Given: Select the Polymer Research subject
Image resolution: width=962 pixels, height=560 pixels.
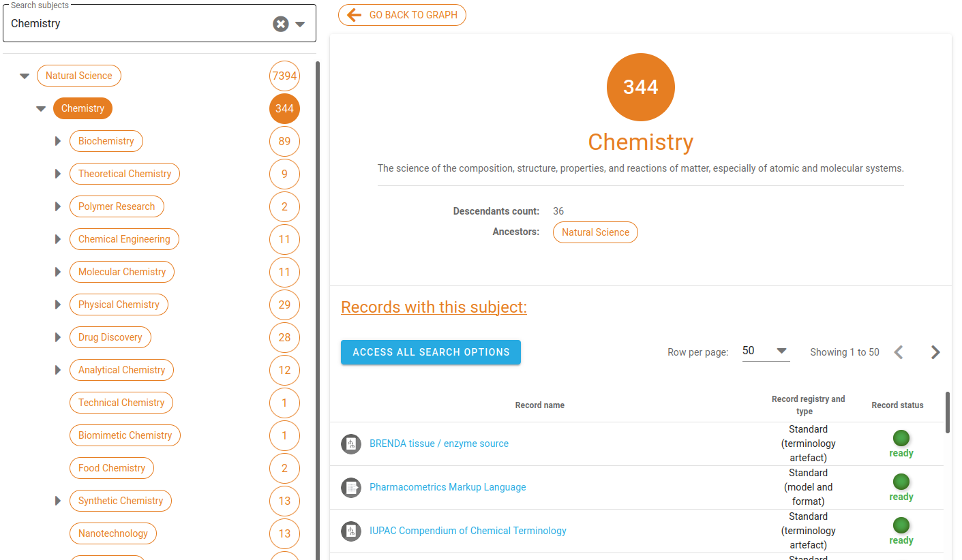Looking at the screenshot, I should [117, 206].
